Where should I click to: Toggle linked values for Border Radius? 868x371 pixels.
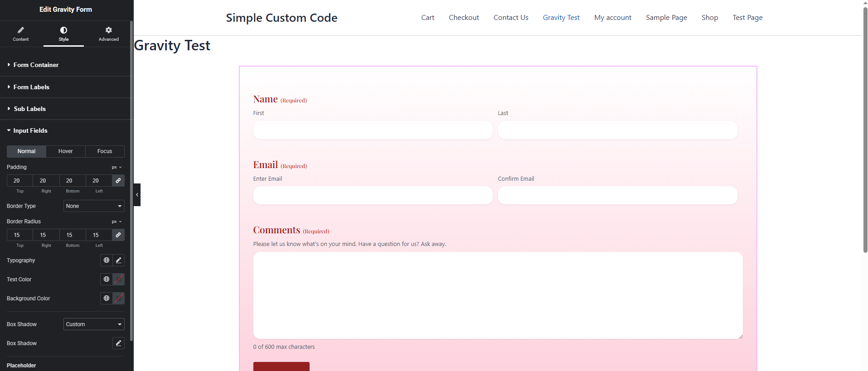coord(118,235)
